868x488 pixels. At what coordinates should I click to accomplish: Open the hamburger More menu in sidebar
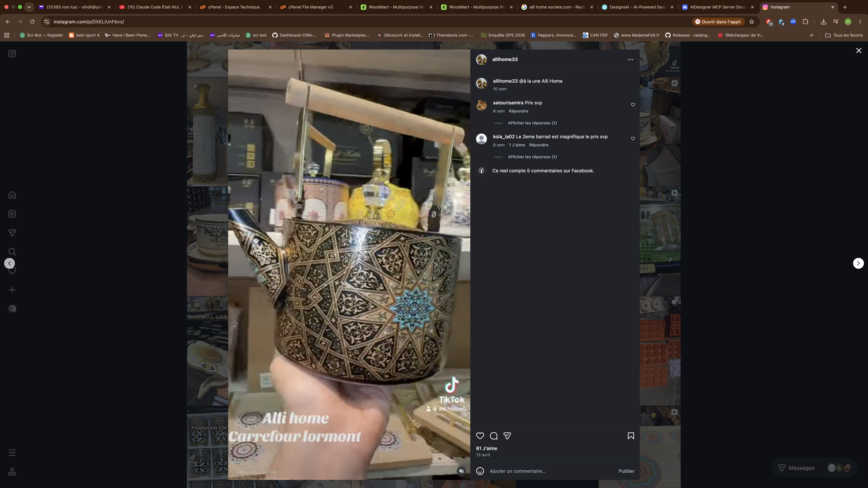click(x=12, y=453)
